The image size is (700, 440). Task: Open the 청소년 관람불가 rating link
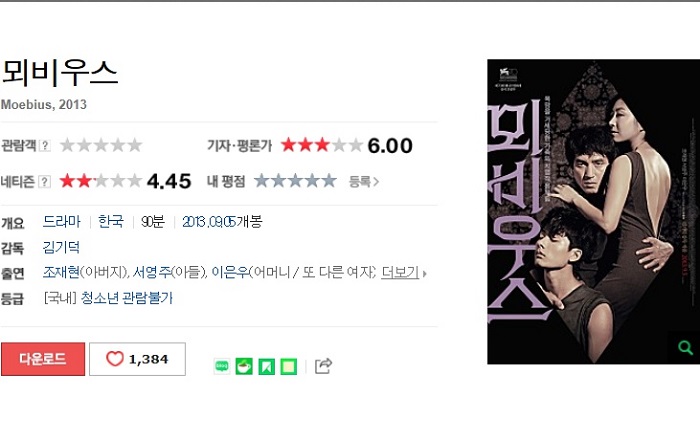(127, 298)
